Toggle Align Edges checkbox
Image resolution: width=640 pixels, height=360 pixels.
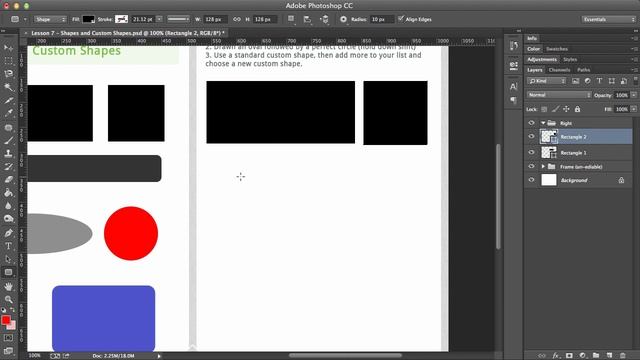(x=401, y=19)
